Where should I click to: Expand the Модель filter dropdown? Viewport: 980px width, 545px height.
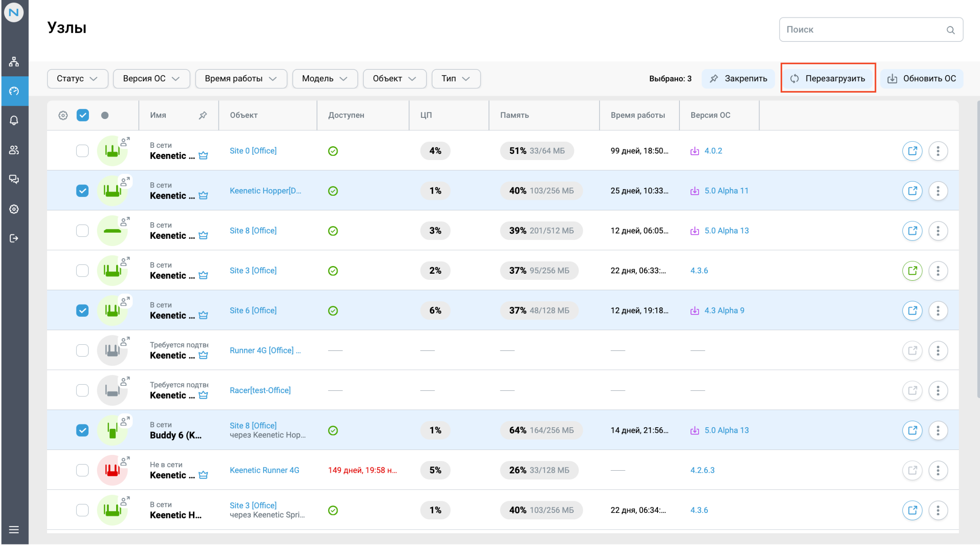pyautogui.click(x=325, y=78)
